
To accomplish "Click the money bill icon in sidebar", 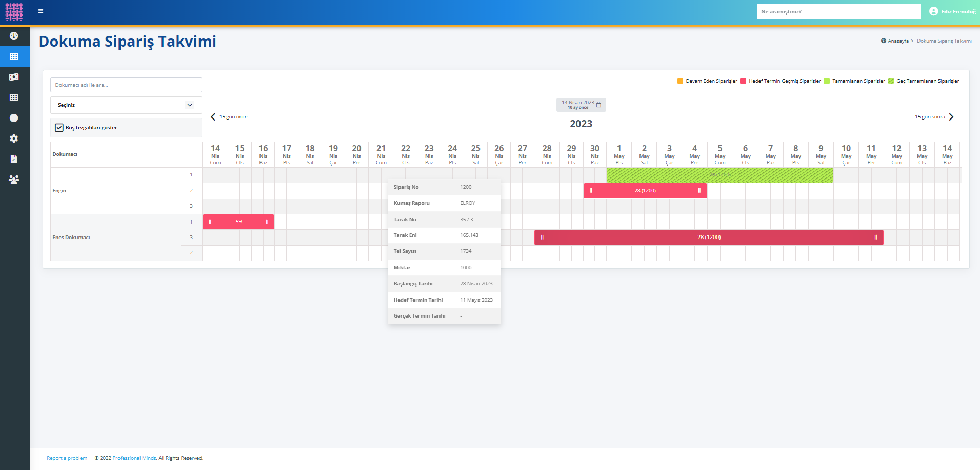I will [14, 77].
